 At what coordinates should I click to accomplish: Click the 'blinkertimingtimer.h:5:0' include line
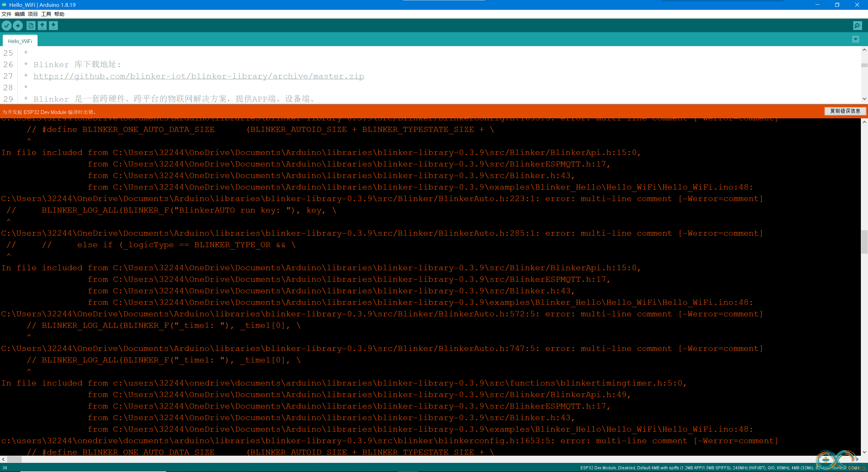click(x=344, y=383)
